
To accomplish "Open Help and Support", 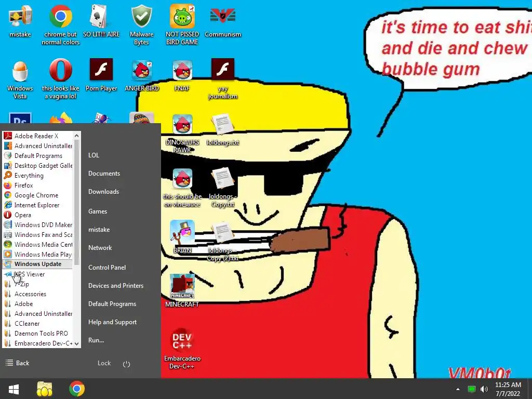I will [112, 322].
